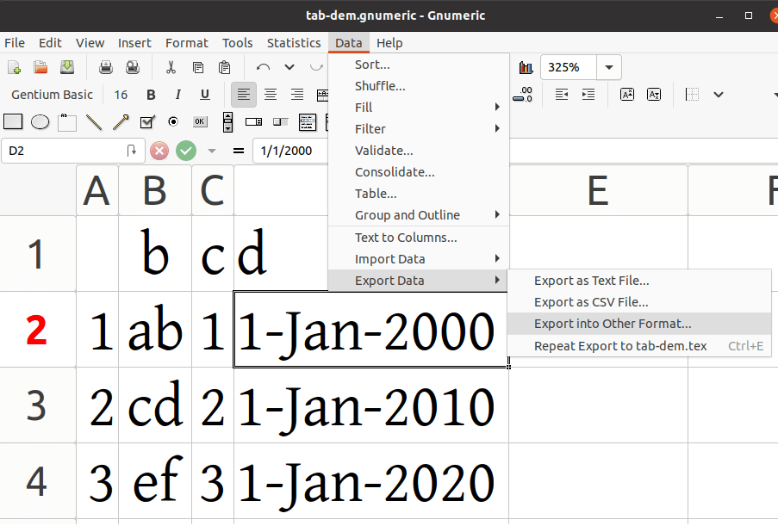Open the Statistics menu
778x532 pixels.
[293, 43]
